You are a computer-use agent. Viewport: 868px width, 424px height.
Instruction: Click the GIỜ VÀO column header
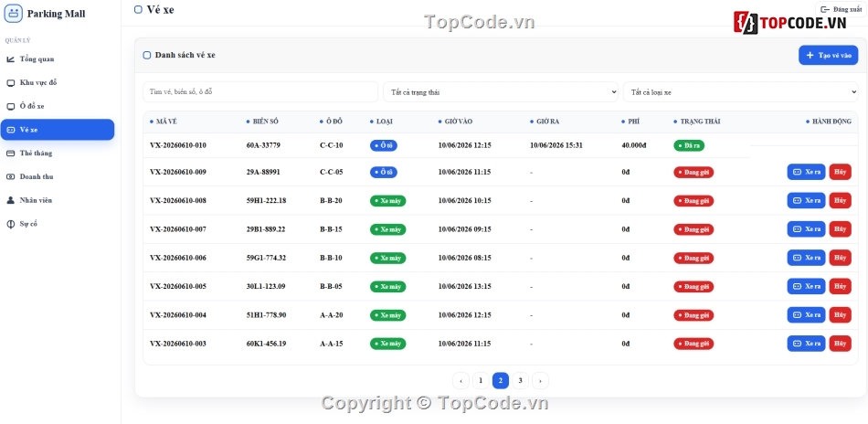click(456, 122)
